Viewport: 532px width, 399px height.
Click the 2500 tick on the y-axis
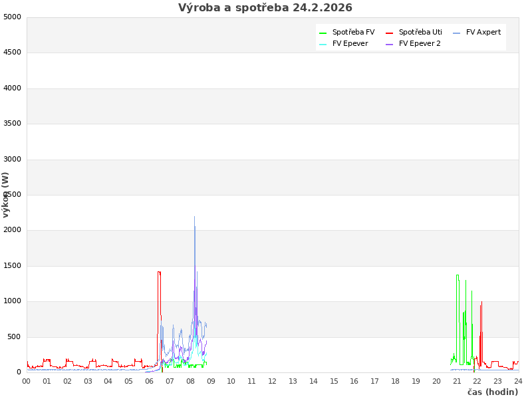12,195
